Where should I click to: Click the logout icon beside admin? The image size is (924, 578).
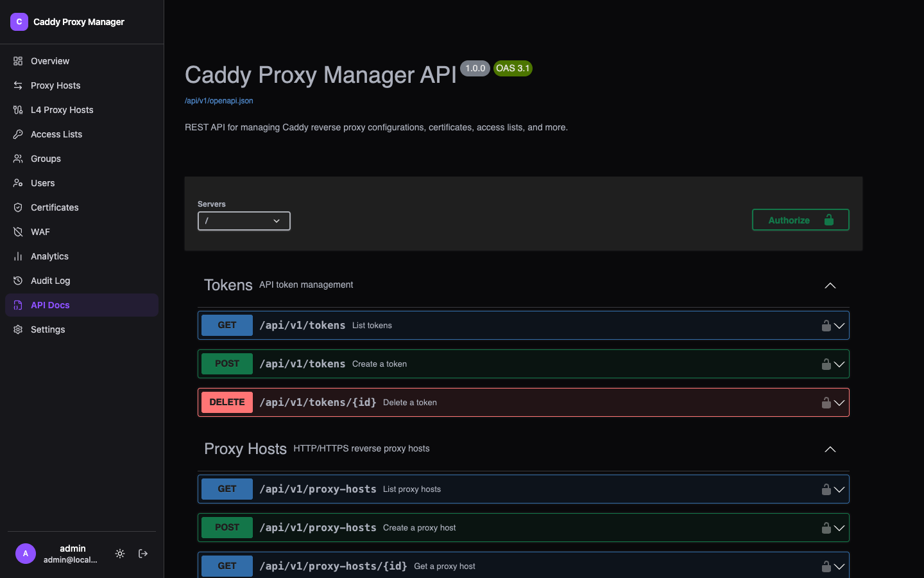pyautogui.click(x=143, y=554)
